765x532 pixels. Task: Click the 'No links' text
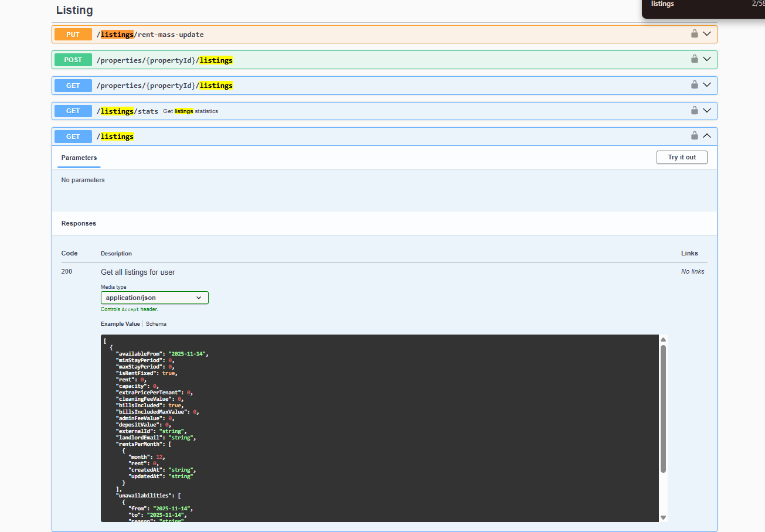[693, 271]
